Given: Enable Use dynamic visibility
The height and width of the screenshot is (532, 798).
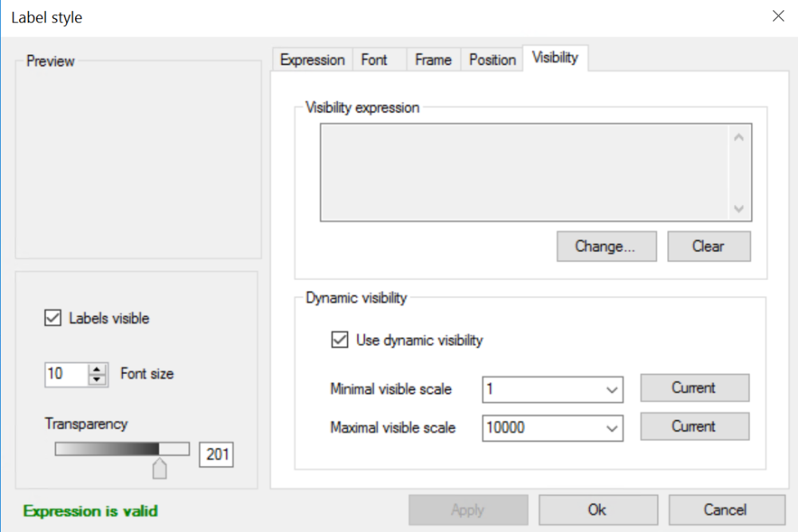Looking at the screenshot, I should [339, 340].
